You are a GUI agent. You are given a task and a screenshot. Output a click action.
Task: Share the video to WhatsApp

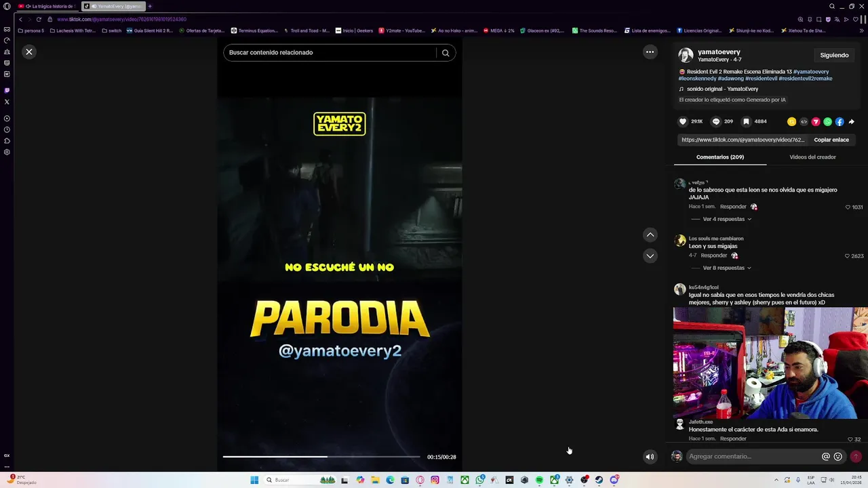tap(827, 122)
